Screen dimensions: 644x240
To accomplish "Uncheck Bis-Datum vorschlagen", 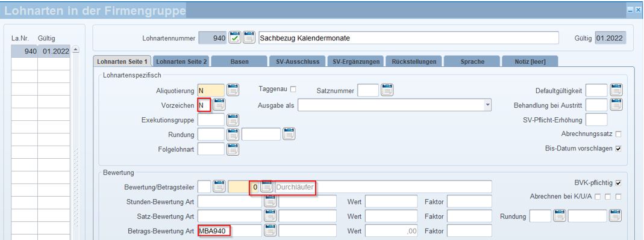I will point(618,149).
